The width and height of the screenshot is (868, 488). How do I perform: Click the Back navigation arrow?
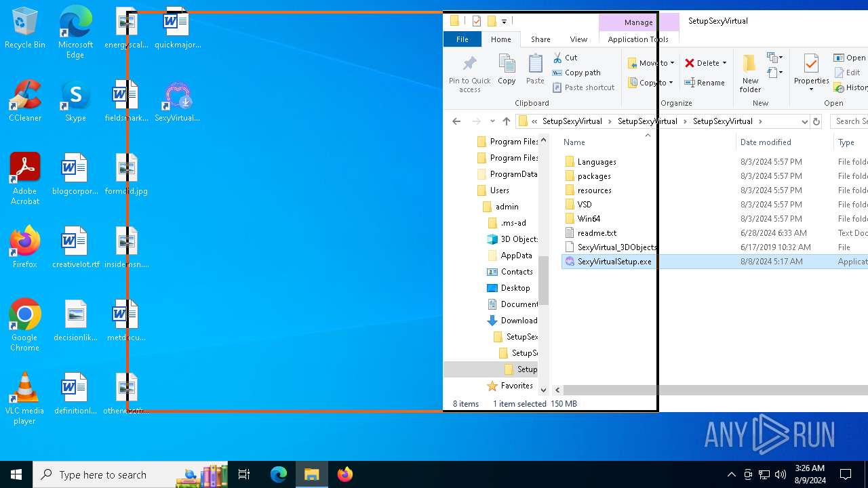pyautogui.click(x=456, y=121)
